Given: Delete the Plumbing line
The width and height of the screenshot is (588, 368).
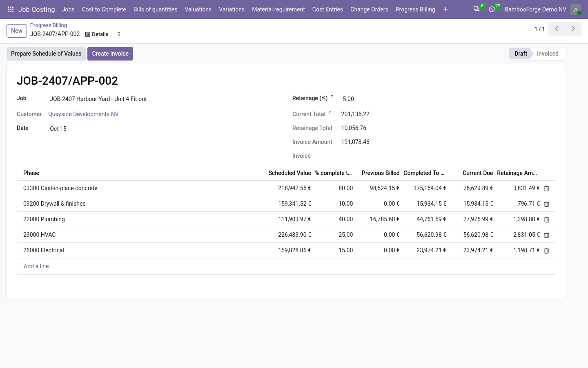Looking at the screenshot, I should [x=546, y=220].
